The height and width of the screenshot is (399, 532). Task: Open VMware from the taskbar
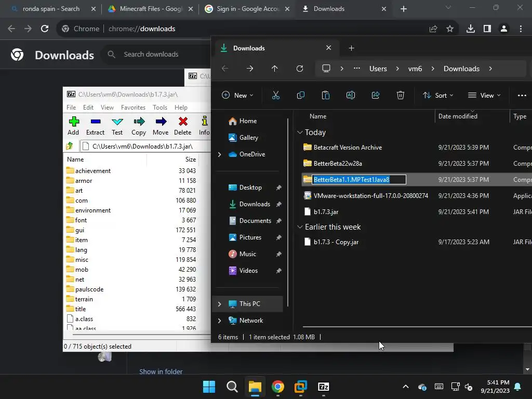point(301,387)
